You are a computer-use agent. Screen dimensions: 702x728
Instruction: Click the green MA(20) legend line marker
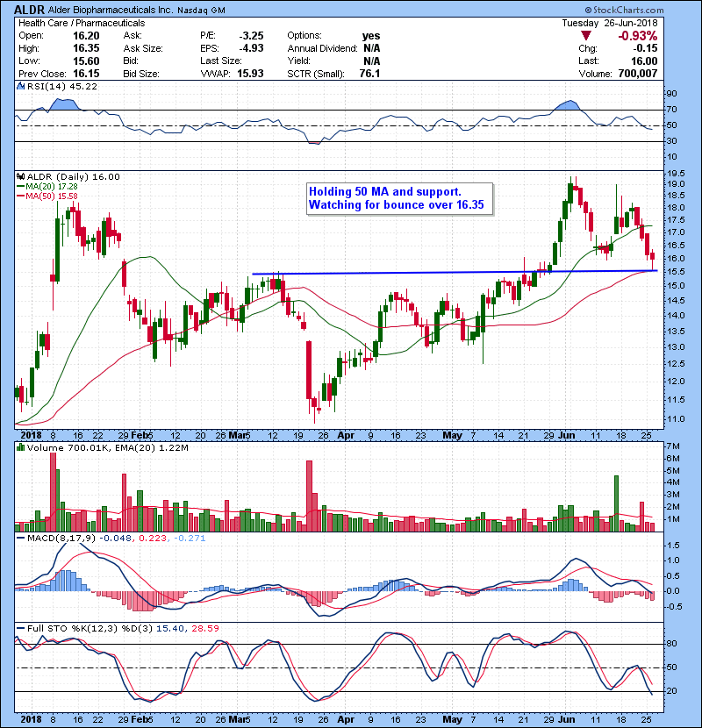[x=21, y=186]
